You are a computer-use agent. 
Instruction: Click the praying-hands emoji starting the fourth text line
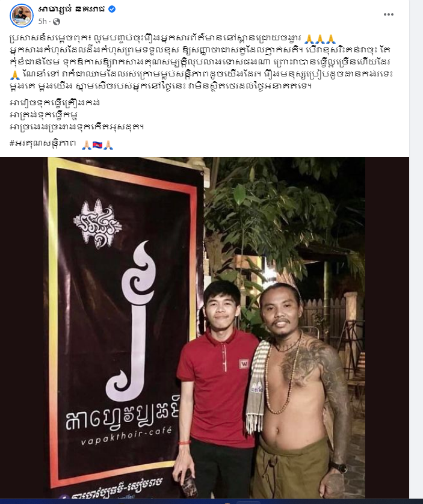(15, 75)
